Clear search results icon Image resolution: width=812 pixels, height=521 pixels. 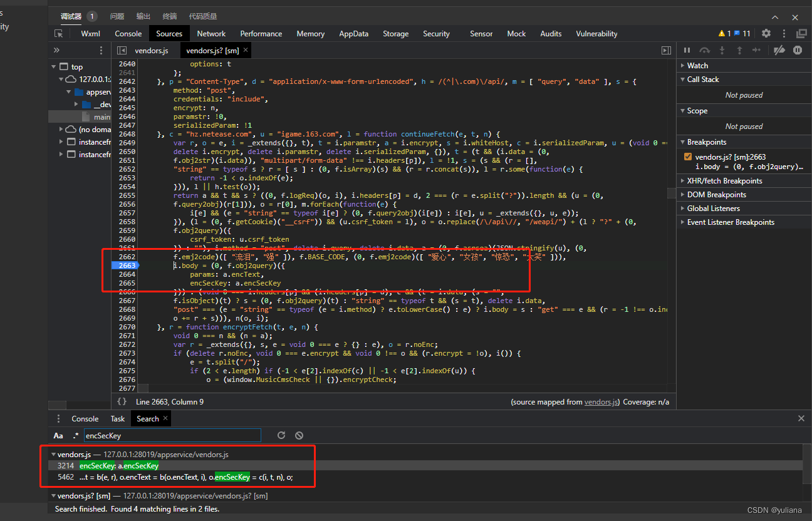pyautogui.click(x=299, y=435)
